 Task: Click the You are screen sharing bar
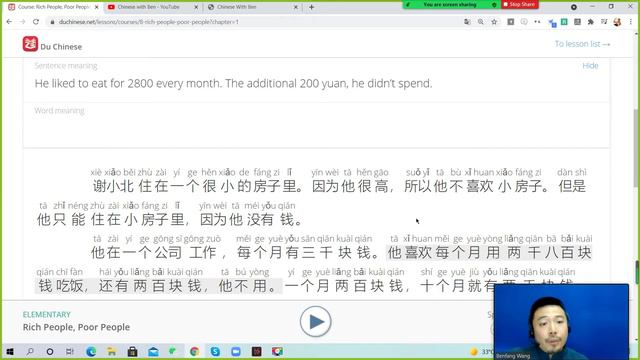coord(451,4)
